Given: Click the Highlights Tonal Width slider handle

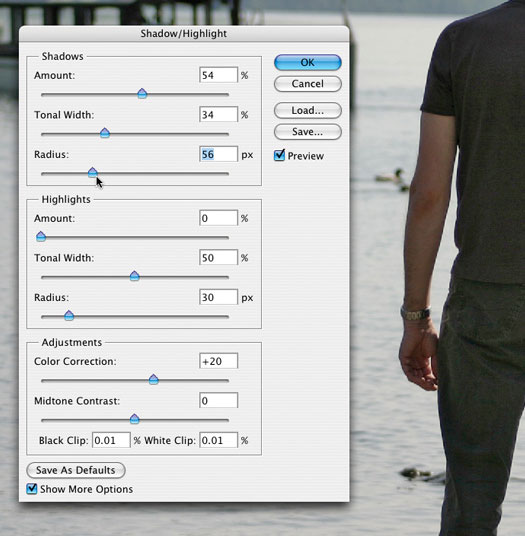Looking at the screenshot, I should tap(135, 276).
